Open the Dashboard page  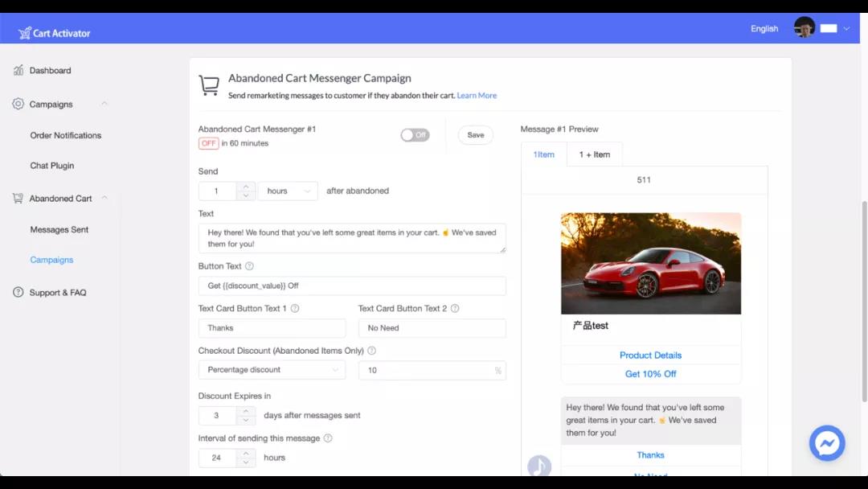coord(50,70)
